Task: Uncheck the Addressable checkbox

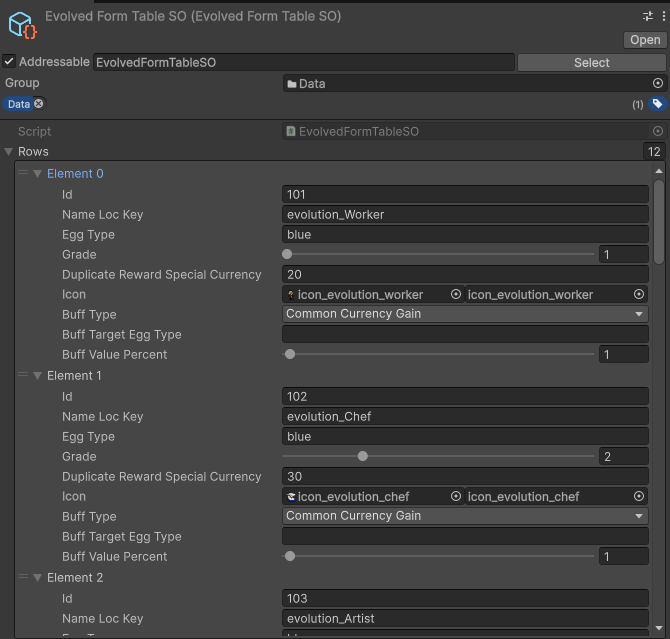Action: click(9, 61)
